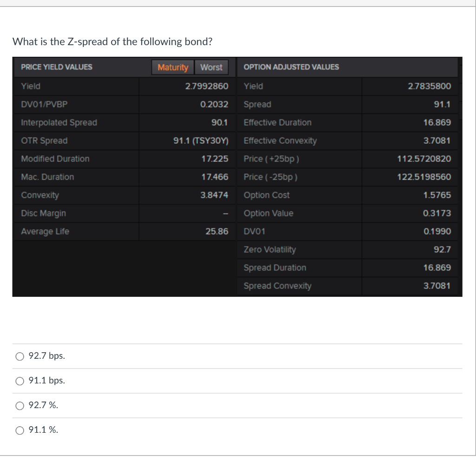Click the Modified Duration value 17.225
Viewport: 476px width, 463px height.
(x=215, y=159)
